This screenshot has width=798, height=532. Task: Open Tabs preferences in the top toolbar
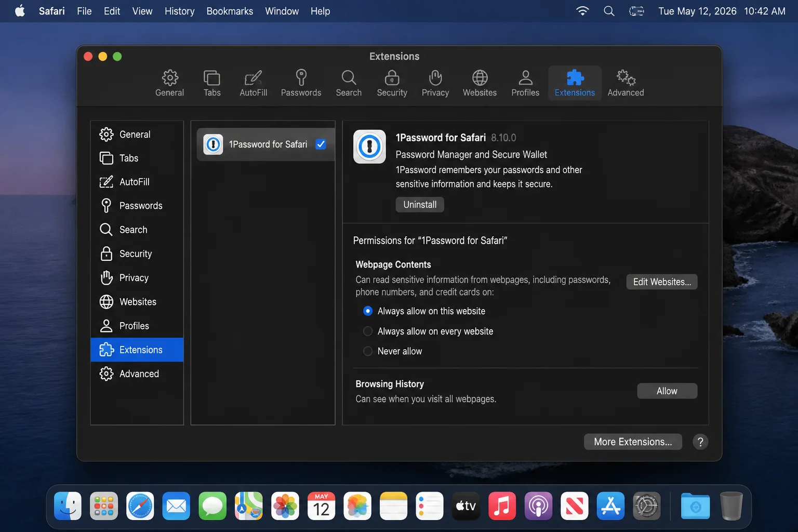(212, 83)
